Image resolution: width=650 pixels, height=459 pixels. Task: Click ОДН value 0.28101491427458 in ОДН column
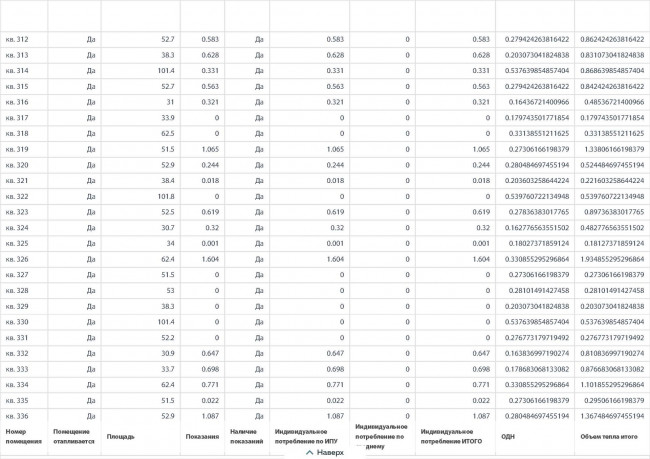tap(539, 291)
